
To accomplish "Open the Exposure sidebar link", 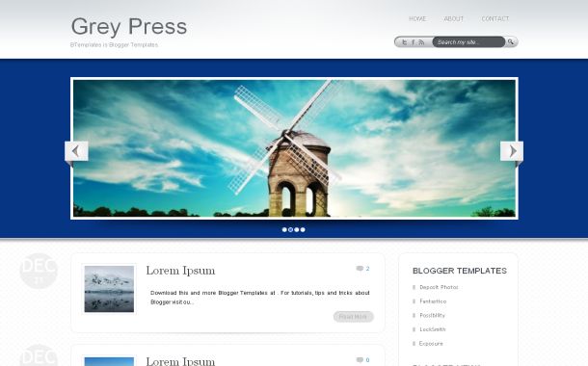I will (x=431, y=344).
